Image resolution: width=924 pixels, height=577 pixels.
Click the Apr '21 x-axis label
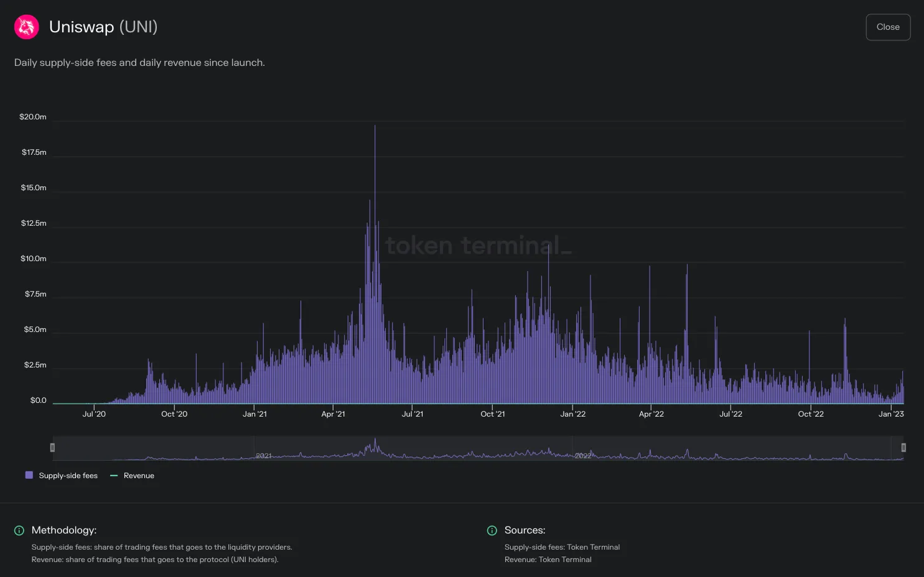pos(333,414)
